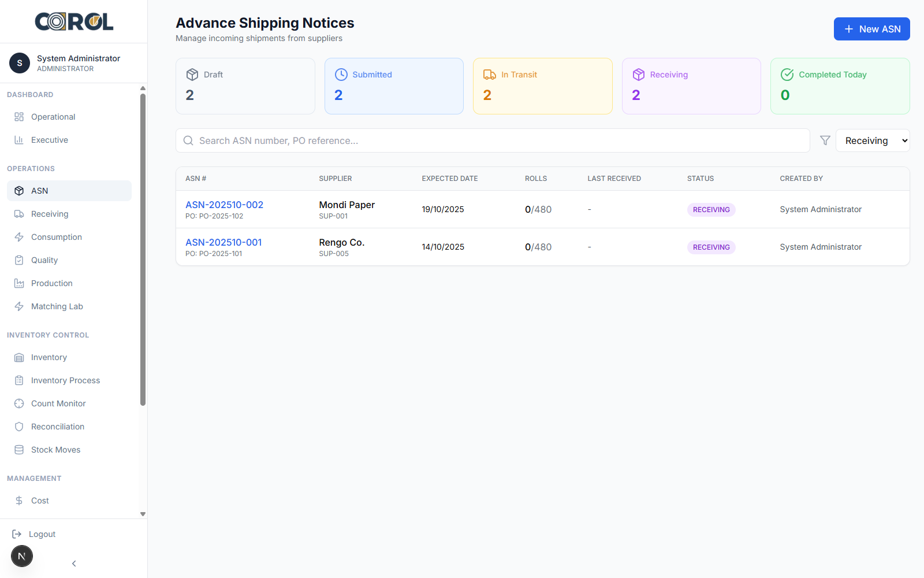The height and width of the screenshot is (578, 924).
Task: Click the Inventory box icon
Action: tap(19, 357)
